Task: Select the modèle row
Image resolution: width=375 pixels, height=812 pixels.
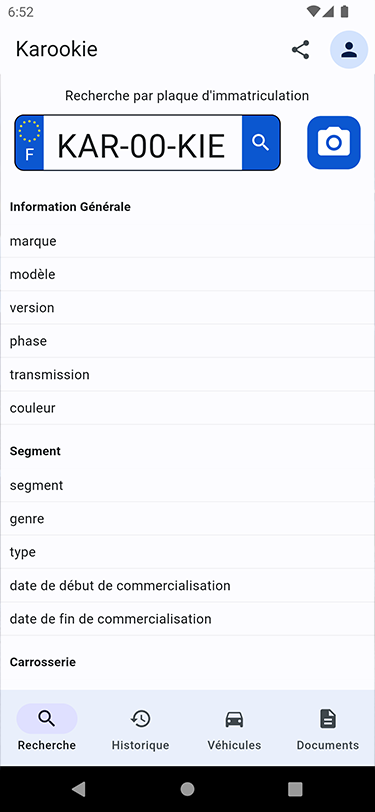Action: 188,274
